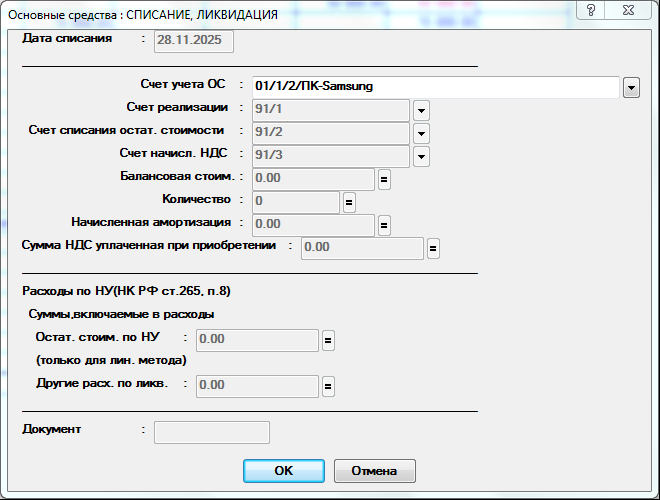Focus the Количество input field
This screenshot has height=500, width=660.
pyautogui.click(x=295, y=203)
